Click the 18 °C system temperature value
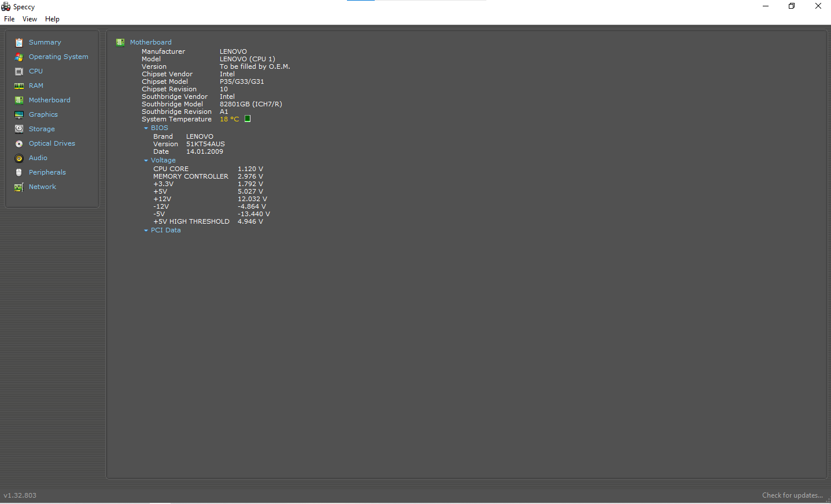This screenshot has height=504, width=831. pyautogui.click(x=229, y=119)
